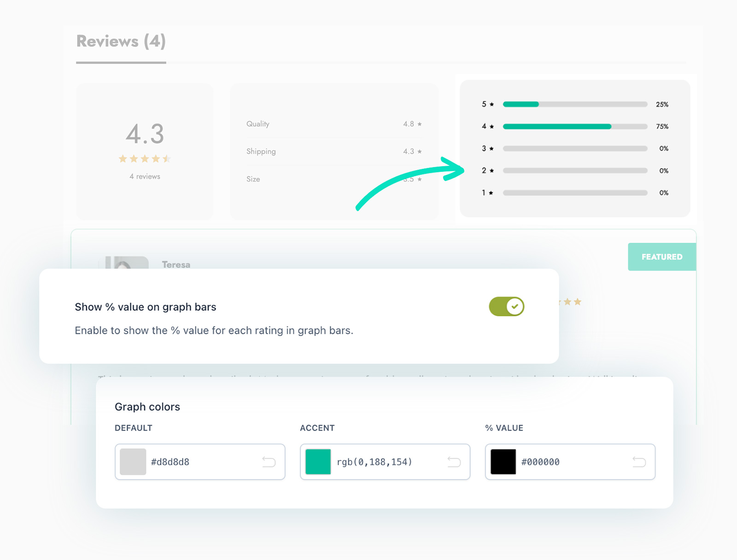This screenshot has height=560, width=737.
Task: Select the 3 star rating bar
Action: pyautogui.click(x=575, y=149)
